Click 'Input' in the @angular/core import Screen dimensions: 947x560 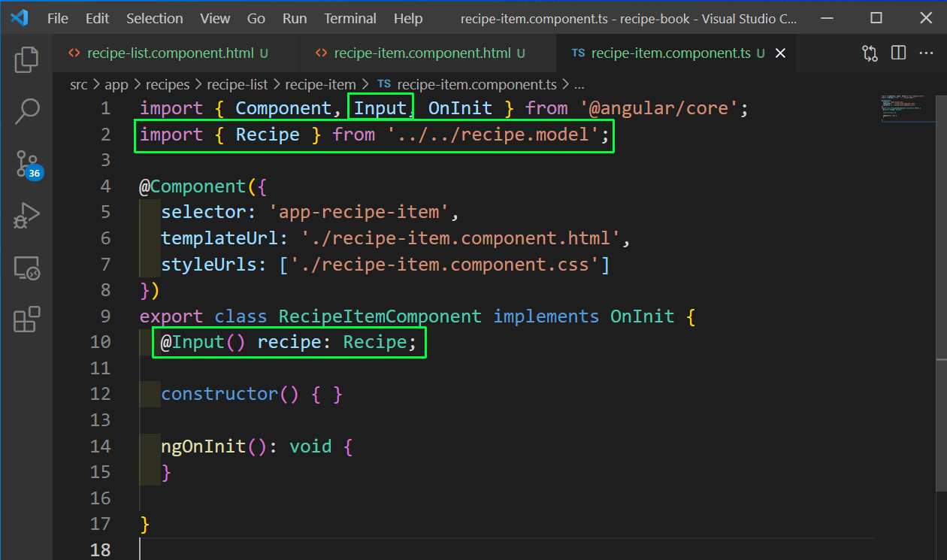tap(380, 108)
